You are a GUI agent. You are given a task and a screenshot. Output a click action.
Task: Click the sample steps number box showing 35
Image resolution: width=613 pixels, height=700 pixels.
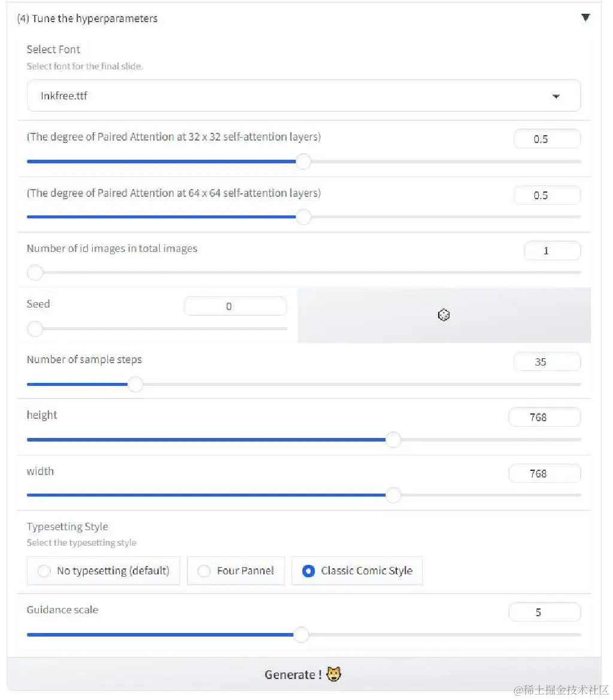pos(547,362)
